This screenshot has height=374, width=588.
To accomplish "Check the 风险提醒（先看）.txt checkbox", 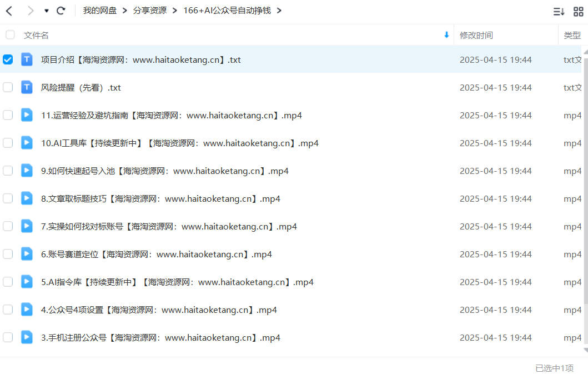I will coord(8,87).
